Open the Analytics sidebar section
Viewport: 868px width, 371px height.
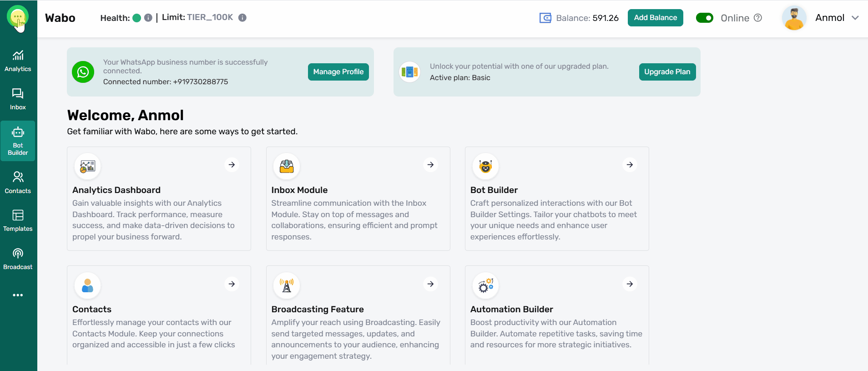point(18,61)
